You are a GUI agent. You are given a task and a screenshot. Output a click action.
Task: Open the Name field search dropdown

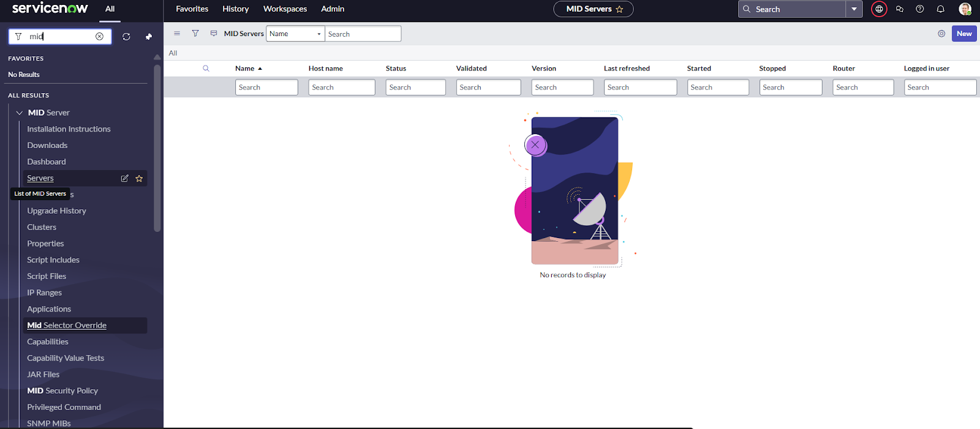[295, 34]
